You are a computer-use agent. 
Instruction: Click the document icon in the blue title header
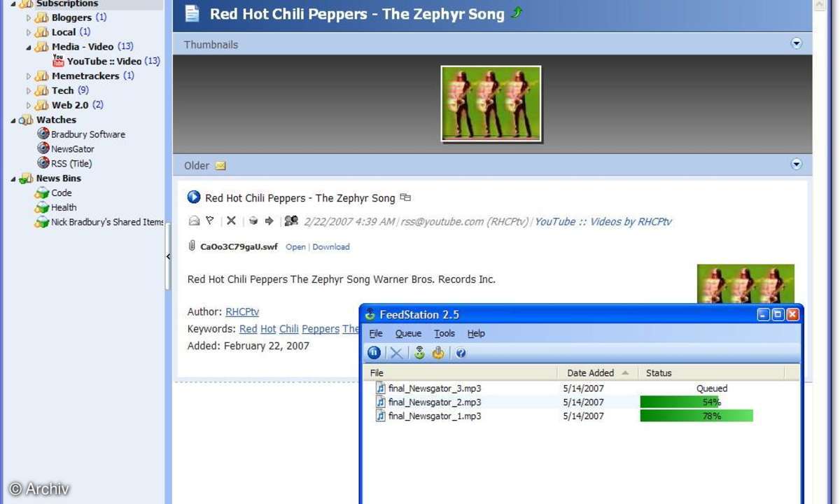[192, 13]
